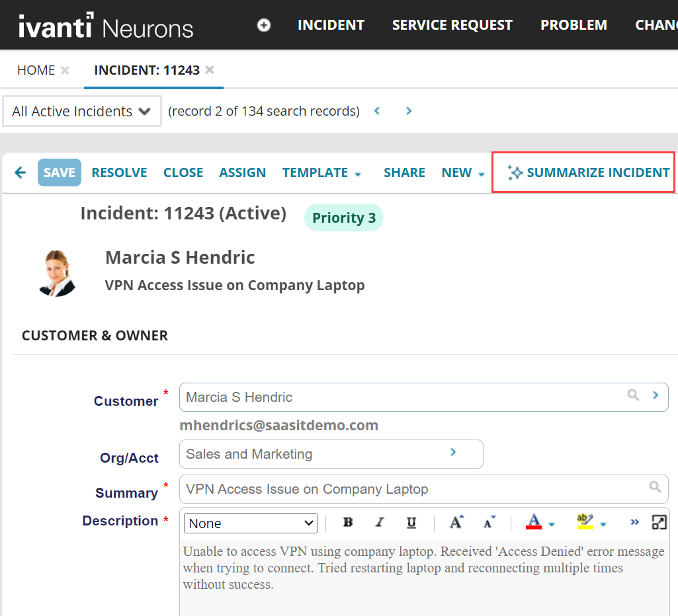Open paragraph style dropdown showing None
678x616 pixels.
click(x=251, y=523)
